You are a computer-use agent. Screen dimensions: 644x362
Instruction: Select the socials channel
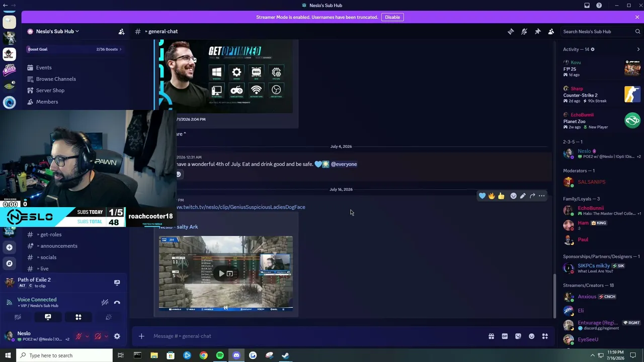click(48, 257)
